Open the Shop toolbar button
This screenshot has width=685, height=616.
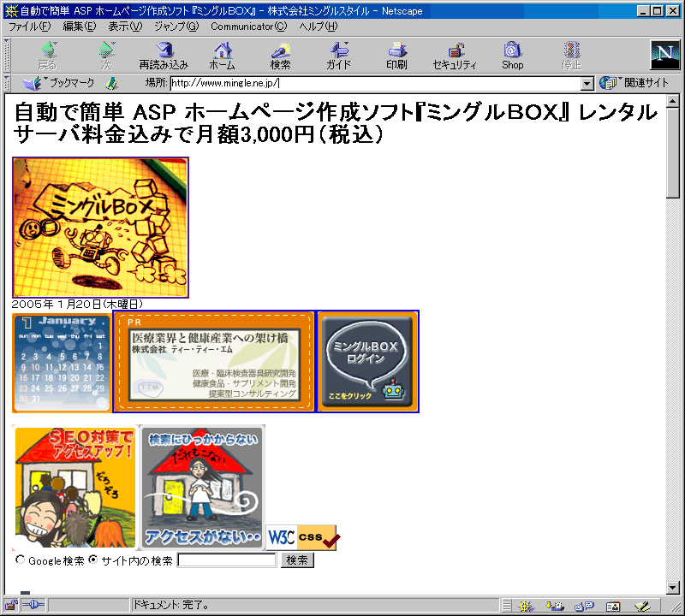(x=512, y=56)
